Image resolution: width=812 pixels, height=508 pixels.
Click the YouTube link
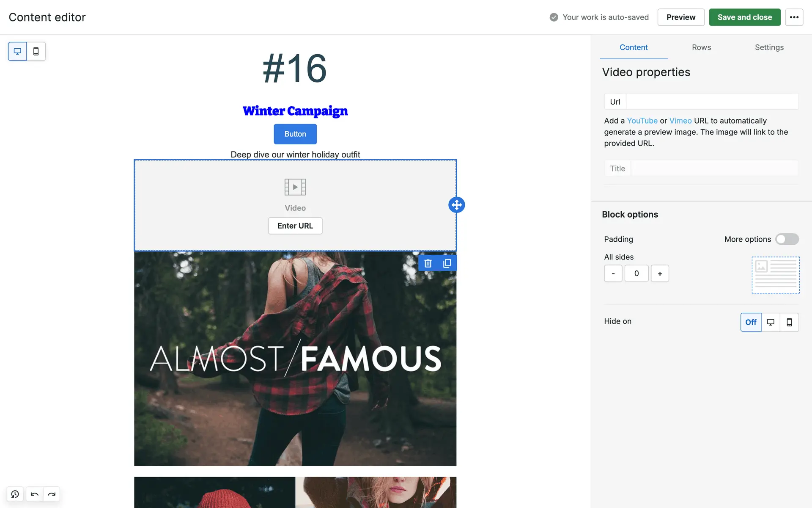[x=642, y=121]
